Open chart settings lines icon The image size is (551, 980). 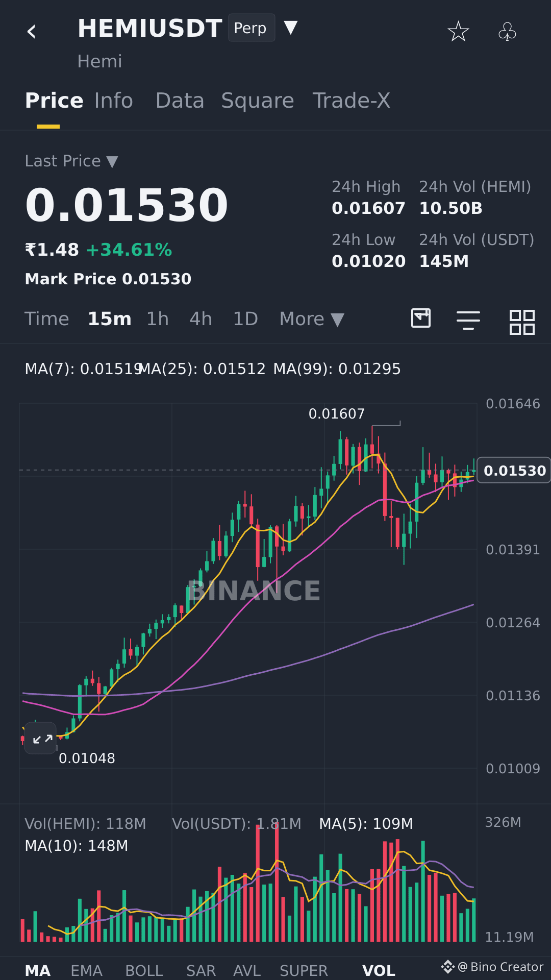click(468, 321)
